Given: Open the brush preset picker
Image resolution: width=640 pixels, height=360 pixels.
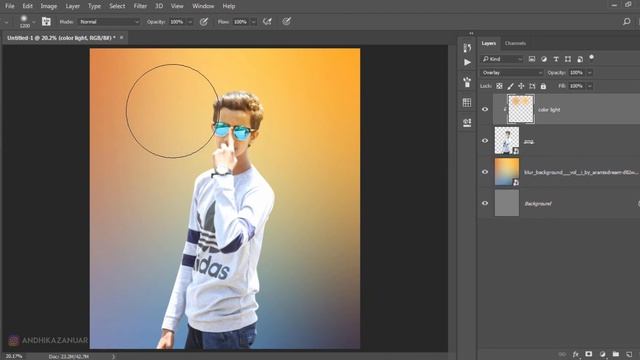Looking at the screenshot, I should [x=27, y=22].
